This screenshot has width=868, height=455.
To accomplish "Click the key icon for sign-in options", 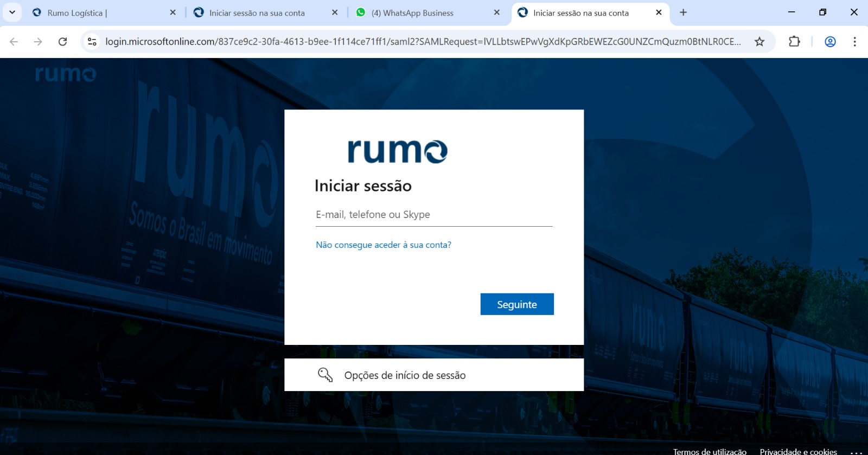I will tap(325, 375).
